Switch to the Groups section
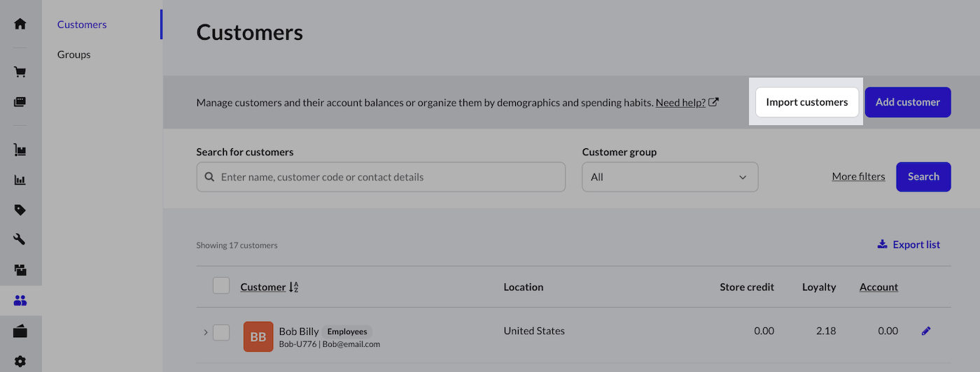 [74, 55]
